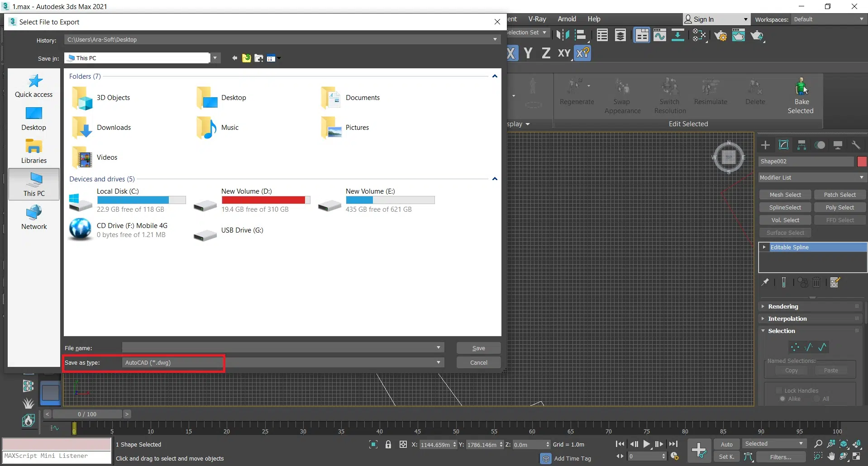Expand the Modifier List dropdown
This screenshot has height=466, width=868.
pos(812,177)
